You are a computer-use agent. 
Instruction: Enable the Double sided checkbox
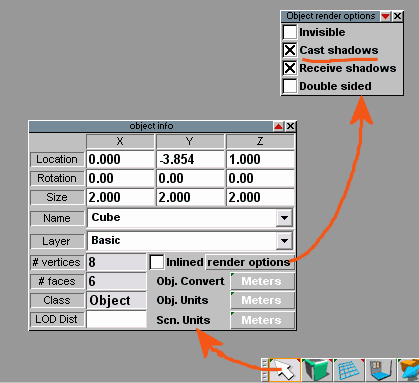coord(290,86)
